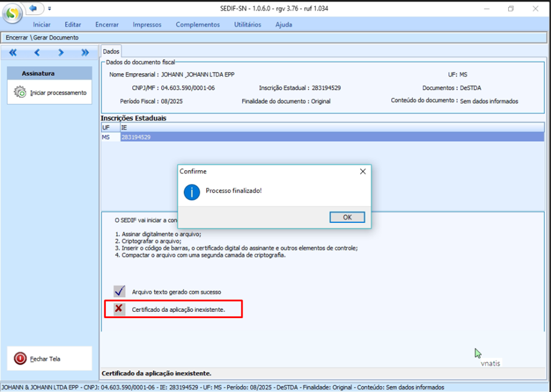Go to last record double-right arrow
551x392 pixels.
click(85, 53)
